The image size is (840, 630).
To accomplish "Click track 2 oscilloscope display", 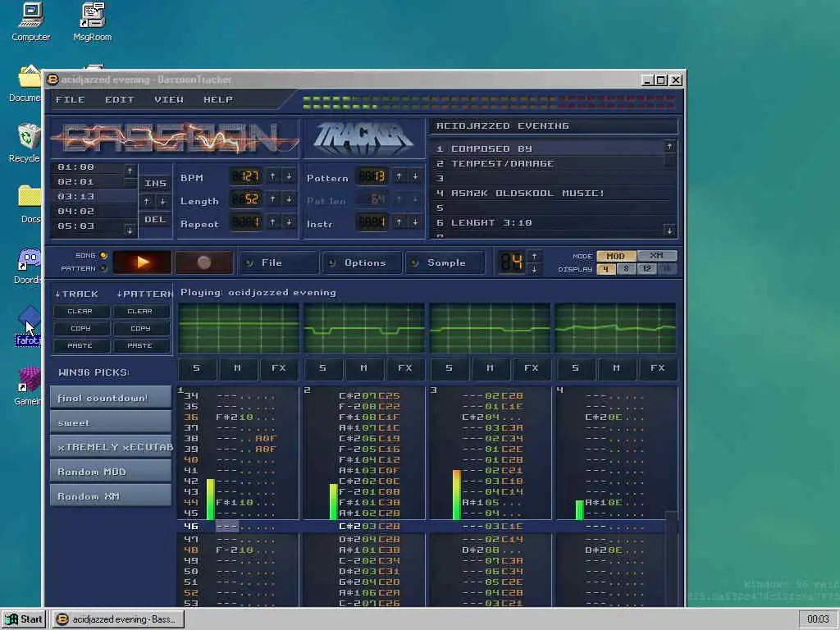I will 364,328.
